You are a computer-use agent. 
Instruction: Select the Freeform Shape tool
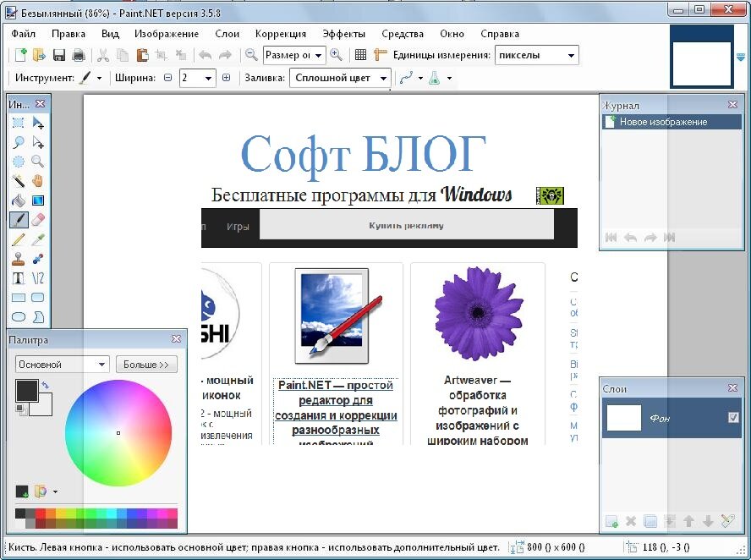38,316
